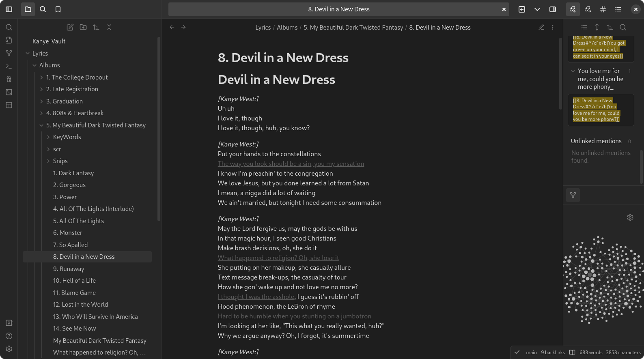
Task: Click Albums in the breadcrumb
Action: 287,28
